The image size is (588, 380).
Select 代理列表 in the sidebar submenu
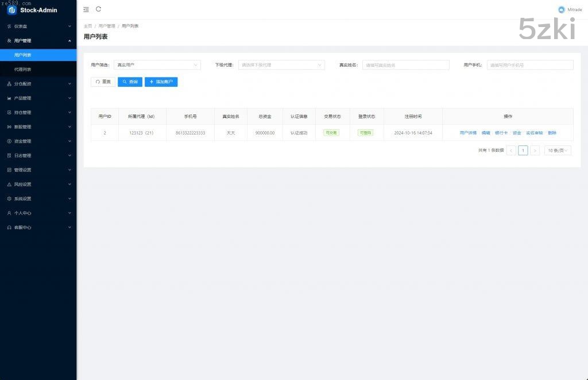click(x=23, y=70)
